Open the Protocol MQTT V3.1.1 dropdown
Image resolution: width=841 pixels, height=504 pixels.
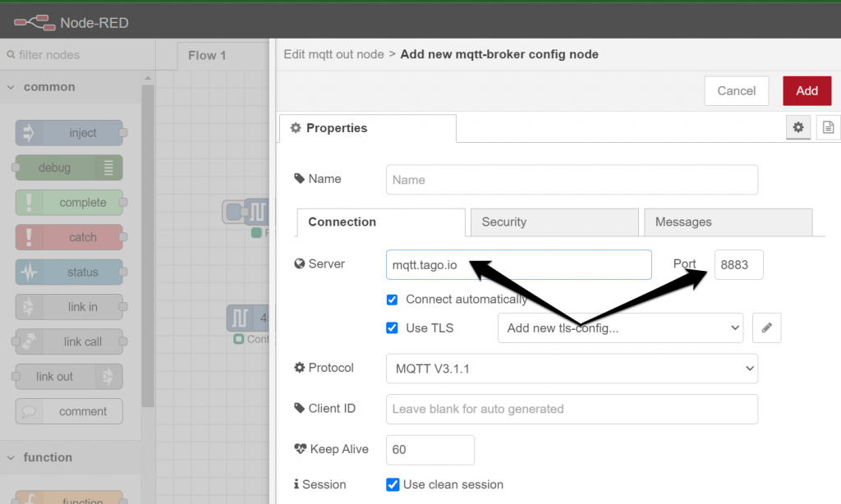(572, 369)
